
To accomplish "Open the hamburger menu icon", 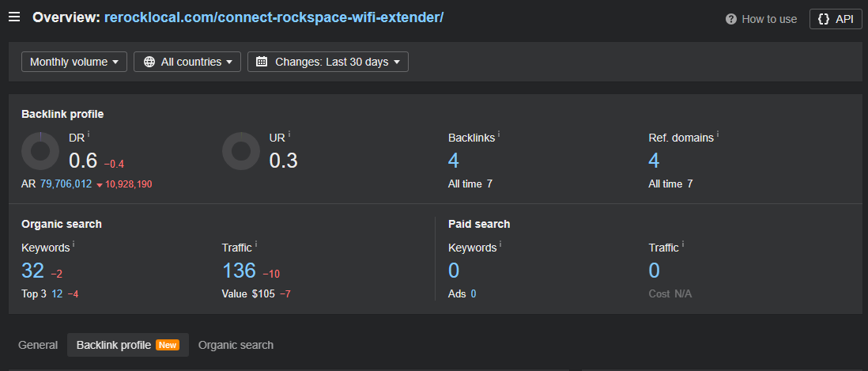I will click(14, 17).
